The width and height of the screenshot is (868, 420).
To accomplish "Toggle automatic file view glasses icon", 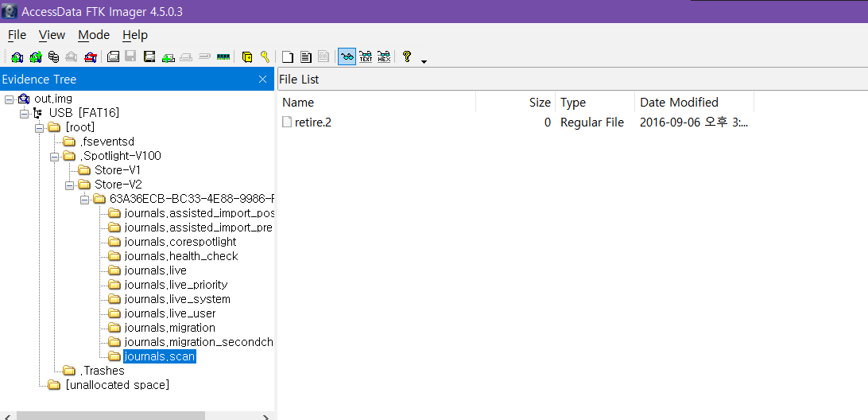I will 347,56.
